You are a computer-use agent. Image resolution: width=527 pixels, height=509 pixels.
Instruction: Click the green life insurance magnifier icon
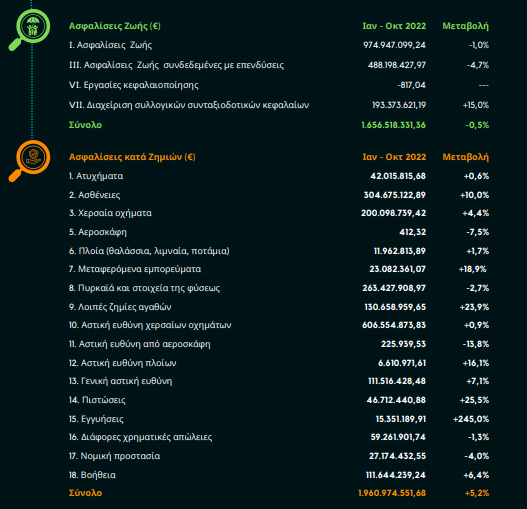30,30
